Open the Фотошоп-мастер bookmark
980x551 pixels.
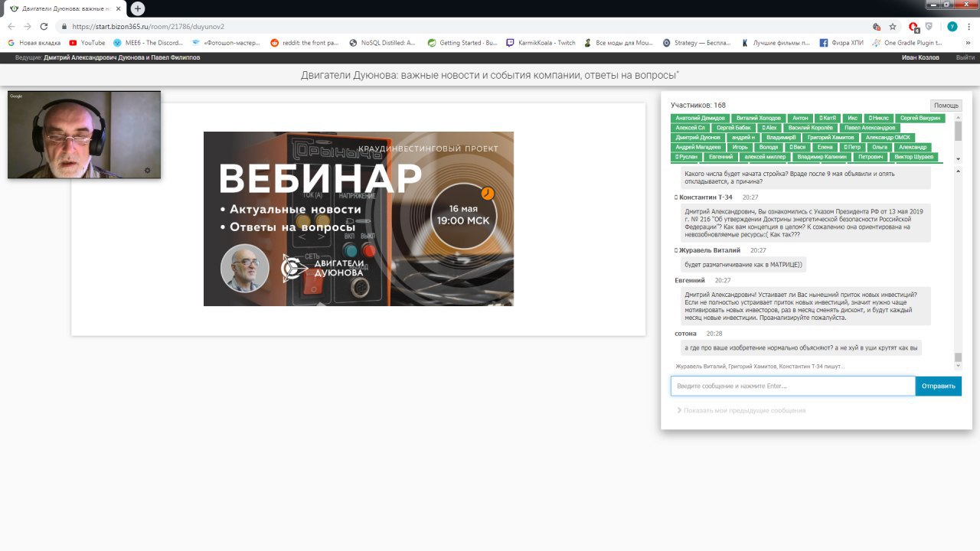click(x=227, y=43)
